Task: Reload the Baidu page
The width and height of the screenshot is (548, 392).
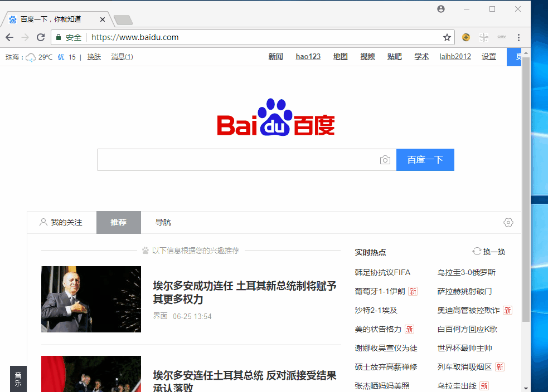Action: tap(41, 37)
